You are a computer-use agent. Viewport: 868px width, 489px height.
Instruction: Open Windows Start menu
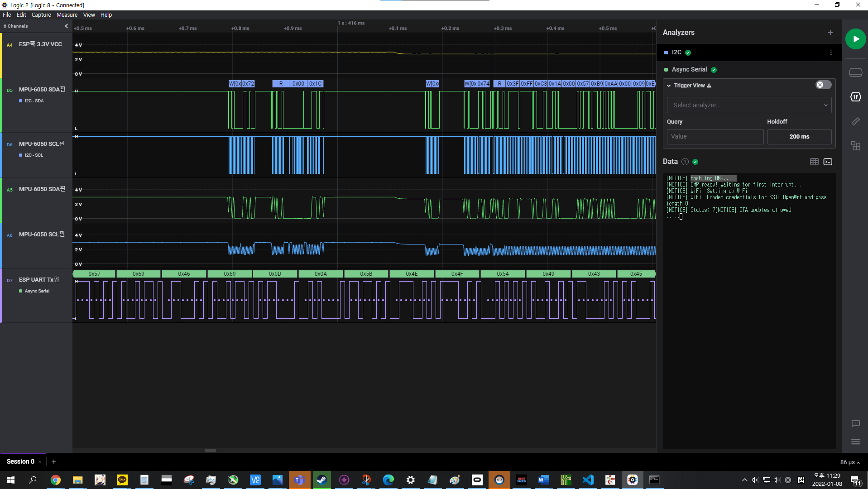[x=11, y=480]
